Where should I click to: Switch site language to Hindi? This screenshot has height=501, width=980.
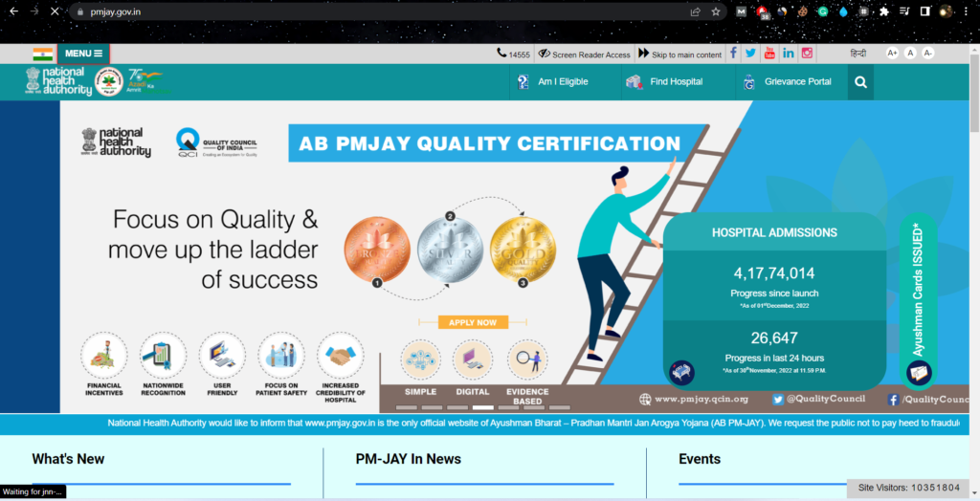(858, 54)
